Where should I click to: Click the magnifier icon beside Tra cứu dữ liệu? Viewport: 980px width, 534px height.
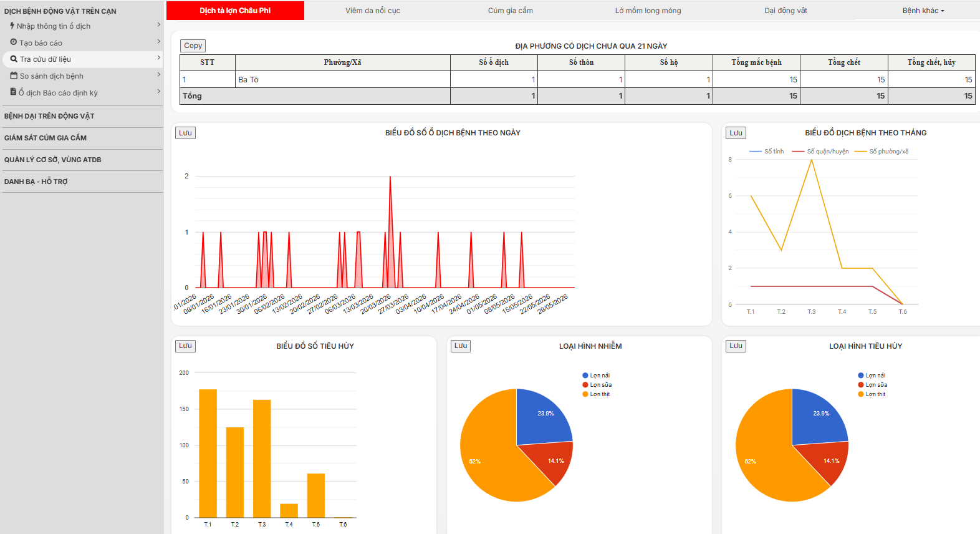click(14, 59)
